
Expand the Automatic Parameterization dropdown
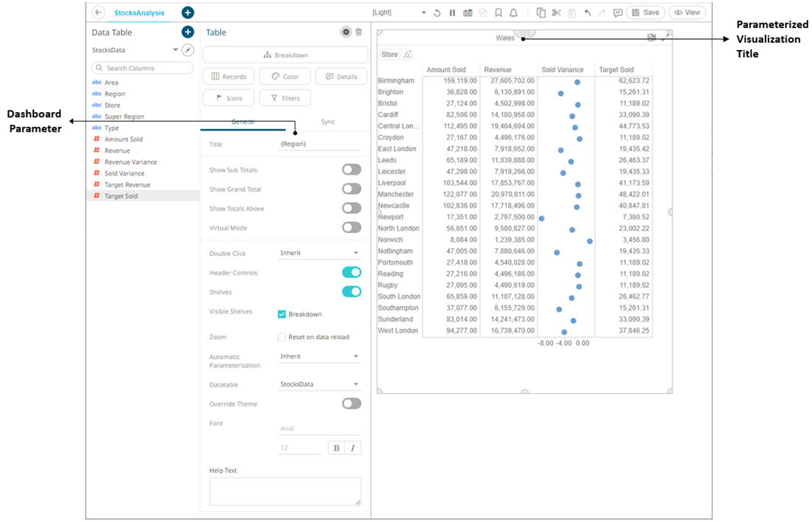pos(319,356)
